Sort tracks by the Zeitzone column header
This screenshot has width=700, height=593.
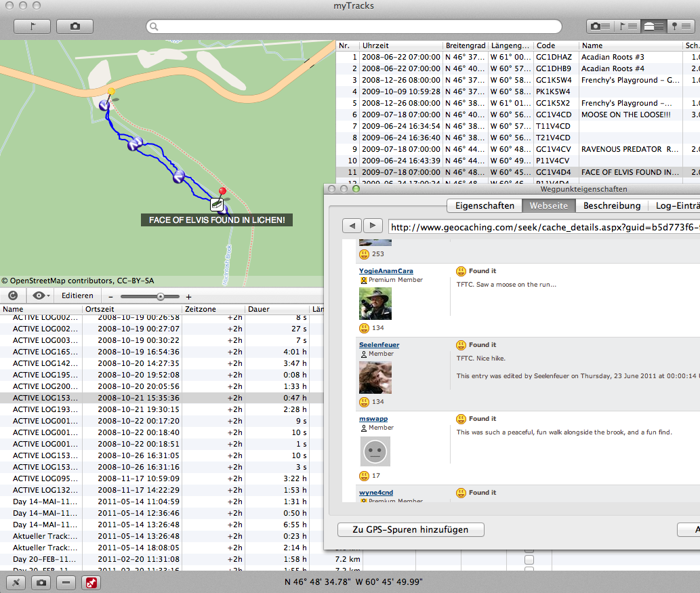click(213, 309)
